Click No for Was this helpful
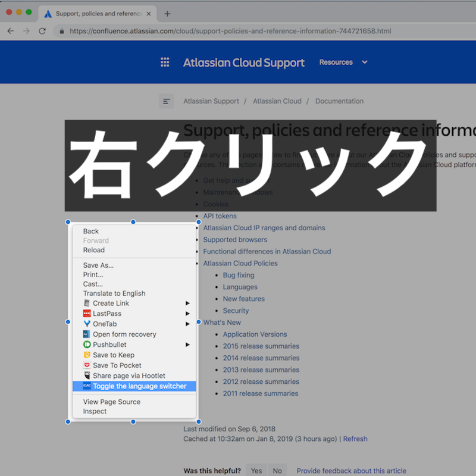This screenshot has width=476, height=476. click(x=277, y=471)
